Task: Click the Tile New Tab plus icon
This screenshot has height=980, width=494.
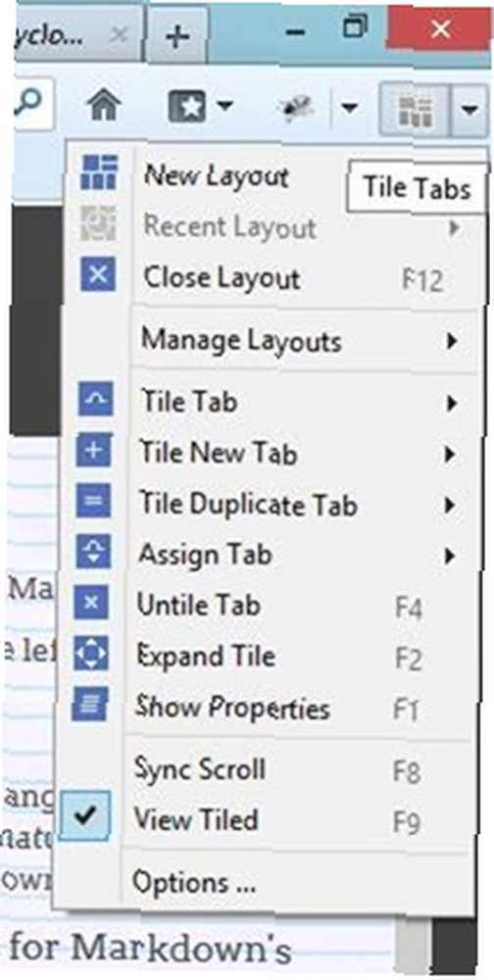Action: [94, 451]
